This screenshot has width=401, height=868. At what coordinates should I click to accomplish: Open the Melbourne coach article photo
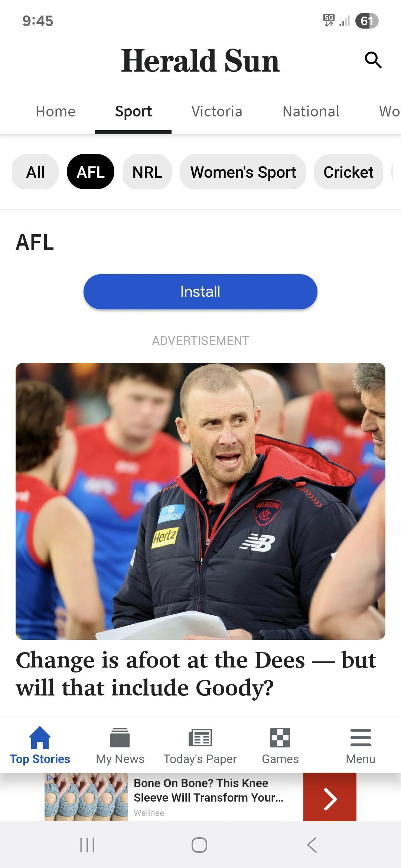tap(200, 501)
